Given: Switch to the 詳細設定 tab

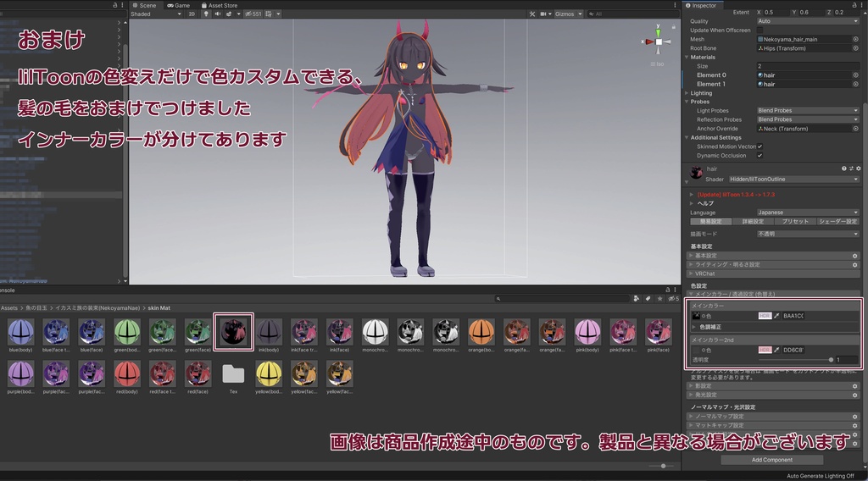Looking at the screenshot, I should pos(753,221).
